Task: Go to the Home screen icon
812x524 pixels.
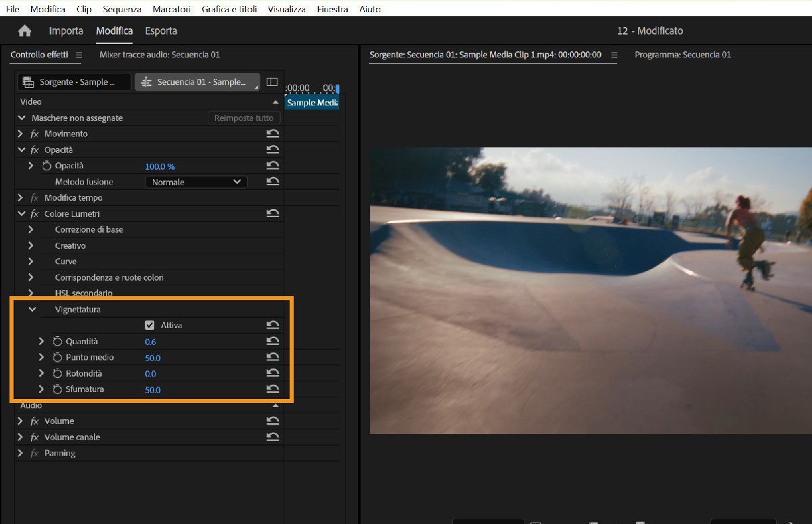Action: pyautogui.click(x=25, y=31)
